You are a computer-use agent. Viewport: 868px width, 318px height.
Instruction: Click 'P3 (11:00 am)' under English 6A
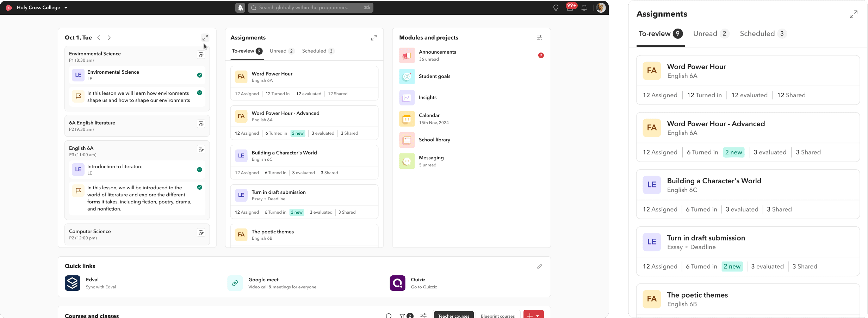pyautogui.click(x=83, y=155)
